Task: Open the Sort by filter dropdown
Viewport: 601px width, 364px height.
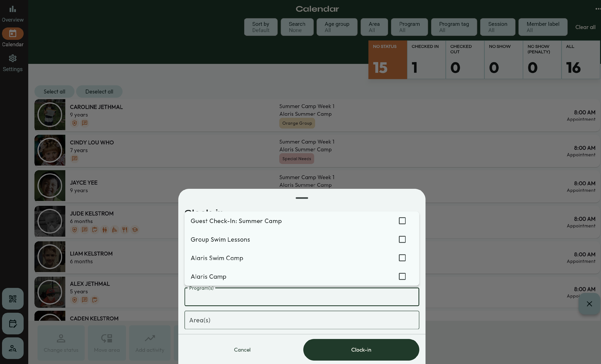Action: 261,27
